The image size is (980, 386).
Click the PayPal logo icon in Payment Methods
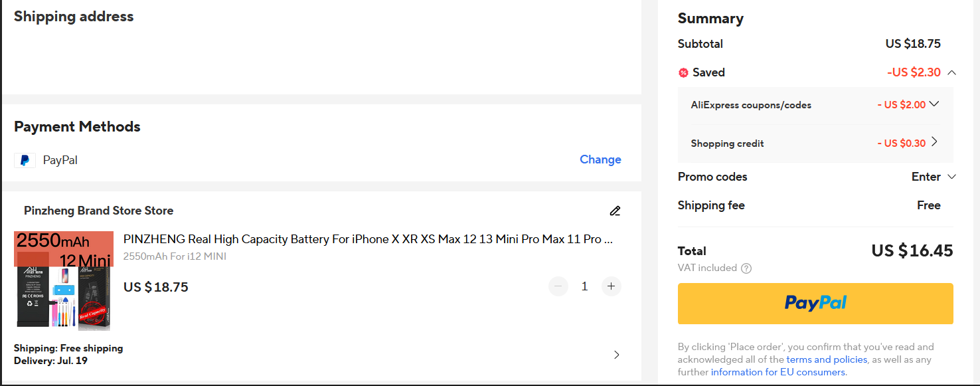tap(25, 160)
